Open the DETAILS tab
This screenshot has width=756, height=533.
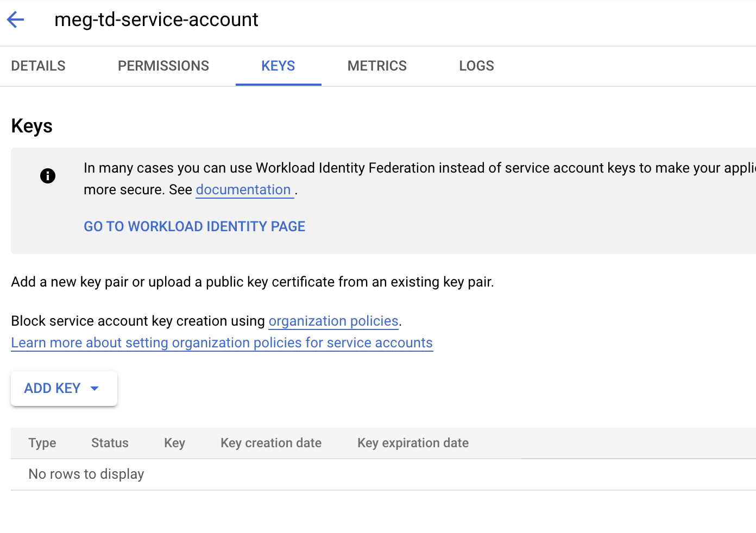38,66
